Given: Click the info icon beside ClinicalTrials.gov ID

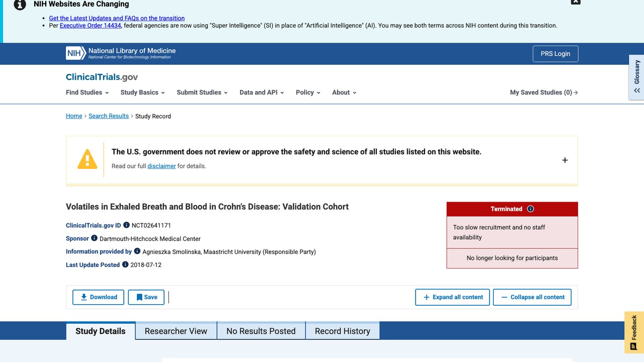Looking at the screenshot, I should point(126,225).
